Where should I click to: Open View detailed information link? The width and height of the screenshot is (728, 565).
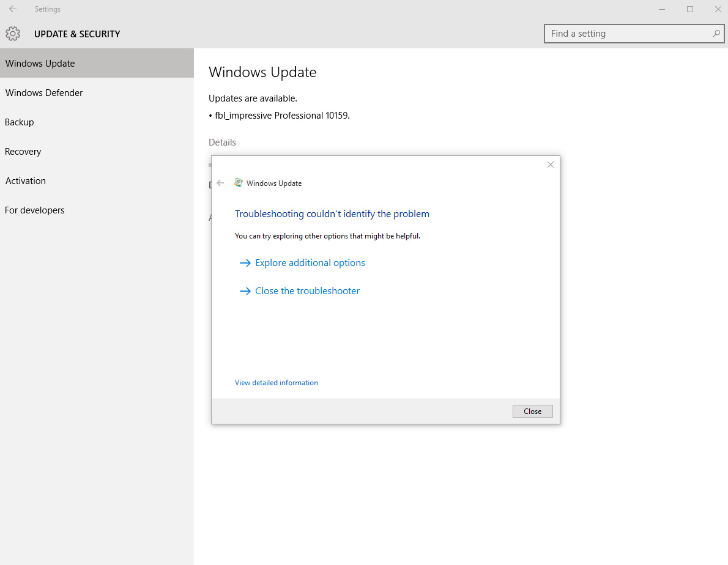(x=277, y=383)
